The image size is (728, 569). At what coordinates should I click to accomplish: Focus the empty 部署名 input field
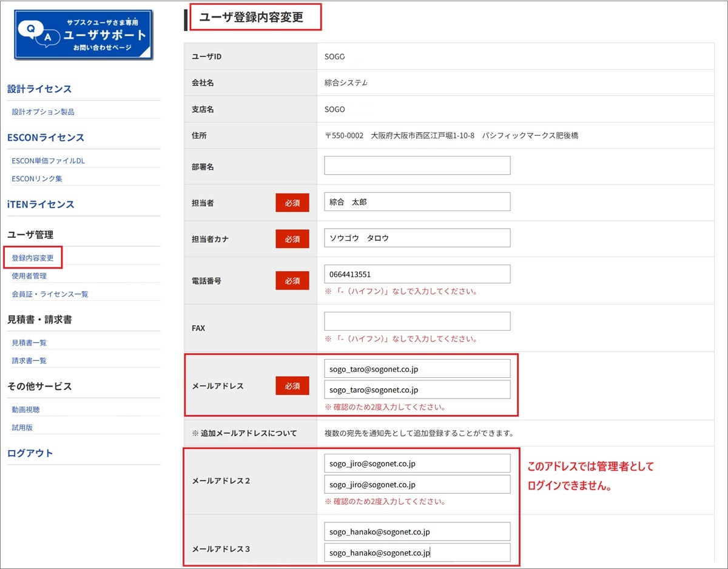tap(417, 166)
